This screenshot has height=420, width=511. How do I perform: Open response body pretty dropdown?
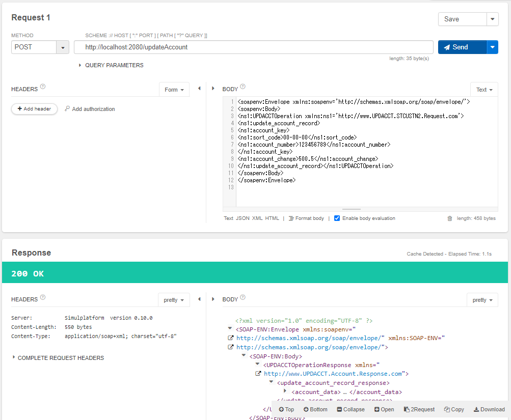[x=482, y=300]
